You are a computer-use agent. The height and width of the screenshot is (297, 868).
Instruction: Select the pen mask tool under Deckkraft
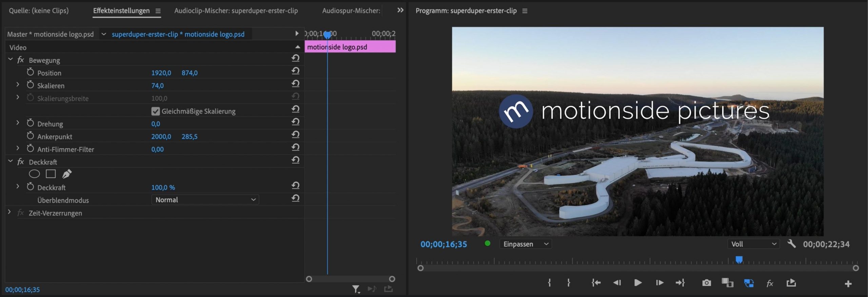click(67, 174)
